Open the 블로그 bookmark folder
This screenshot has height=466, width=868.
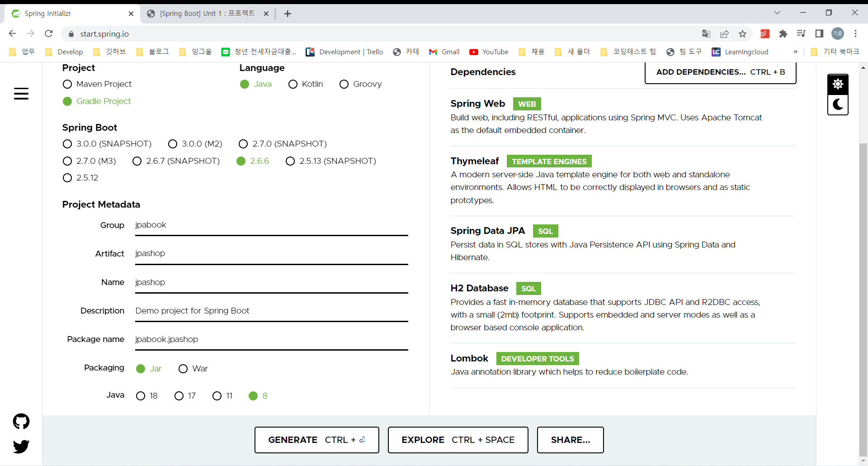(x=152, y=52)
